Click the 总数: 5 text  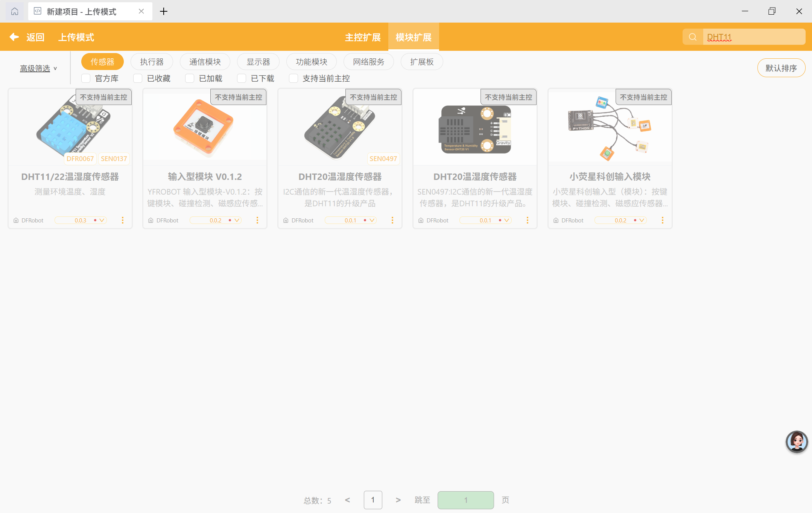[x=318, y=501]
